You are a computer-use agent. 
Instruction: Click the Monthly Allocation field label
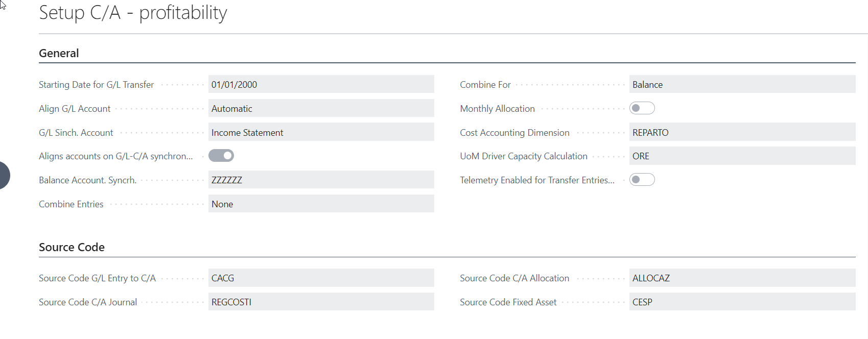pos(497,109)
